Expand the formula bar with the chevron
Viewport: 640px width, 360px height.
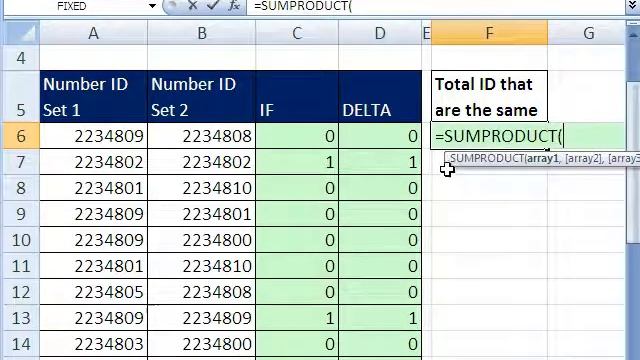tap(631, 5)
